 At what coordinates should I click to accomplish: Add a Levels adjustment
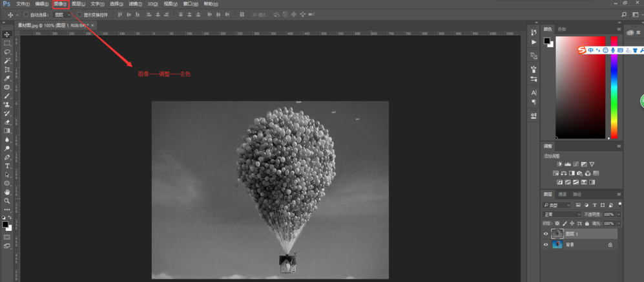568,164
